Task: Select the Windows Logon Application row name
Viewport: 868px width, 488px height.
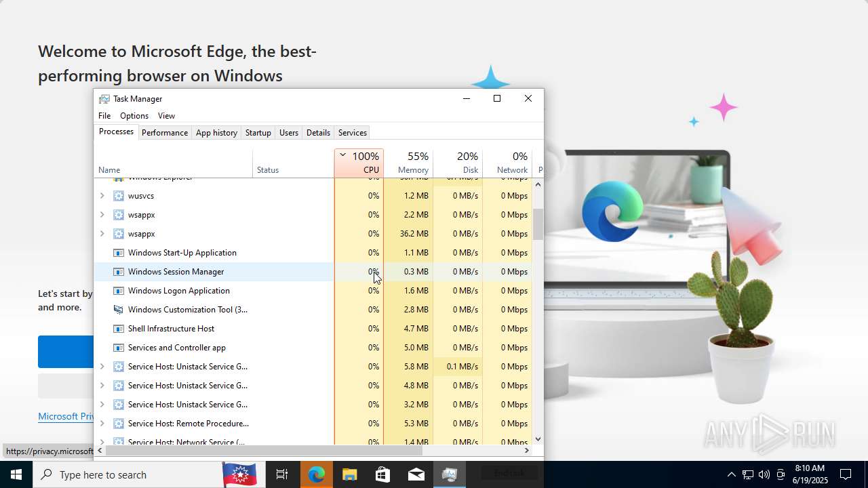Action: [179, 291]
